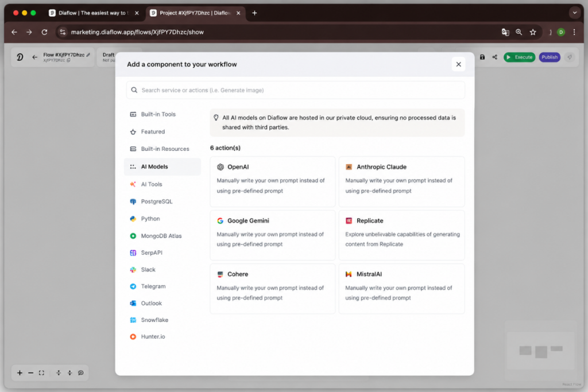Click the Anthropic logo icon
The height and width of the screenshot is (392, 588).
click(349, 167)
